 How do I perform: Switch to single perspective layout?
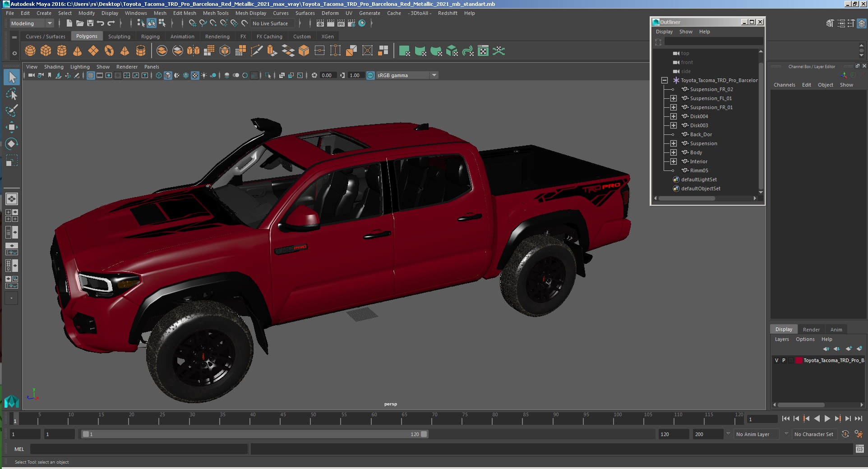click(12, 199)
